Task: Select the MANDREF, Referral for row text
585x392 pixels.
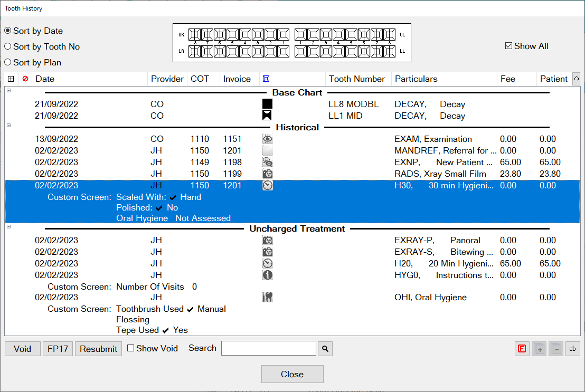Action: (x=446, y=151)
